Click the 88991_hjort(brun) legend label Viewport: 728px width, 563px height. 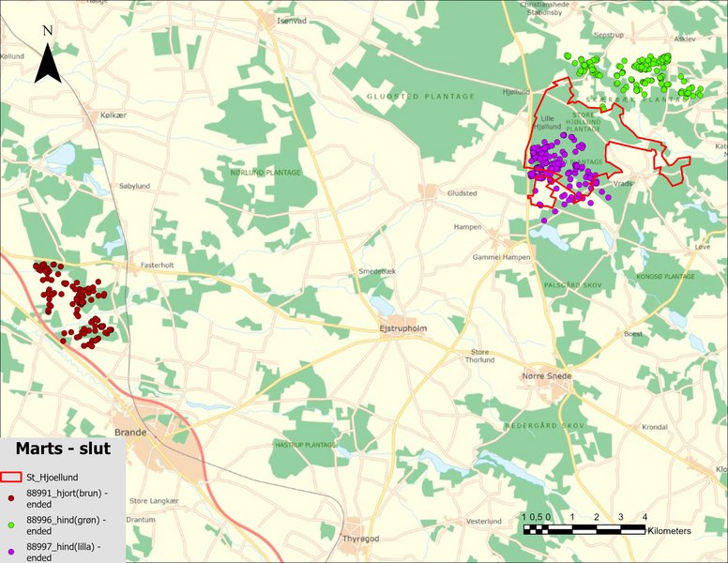pos(68,498)
